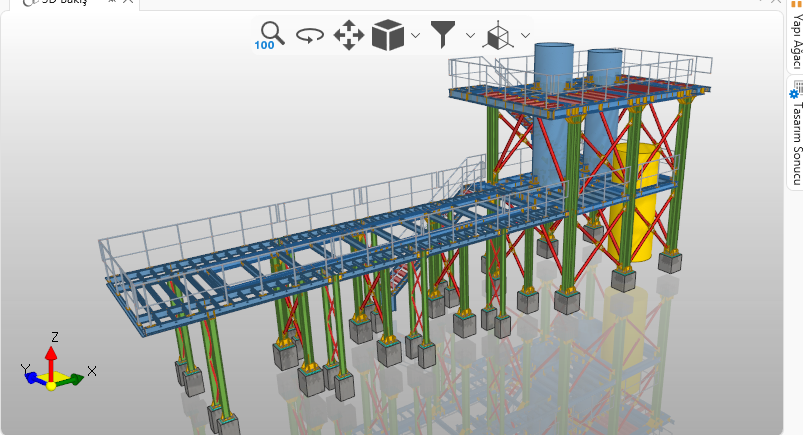Open the Yapı Ağacı side tab
The height and width of the screenshot is (435, 803).
click(797, 42)
